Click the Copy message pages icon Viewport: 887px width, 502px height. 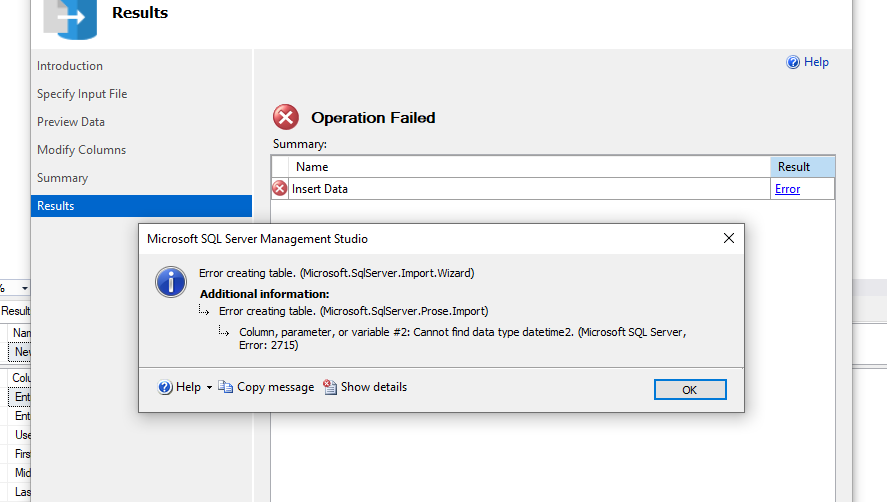coord(225,387)
